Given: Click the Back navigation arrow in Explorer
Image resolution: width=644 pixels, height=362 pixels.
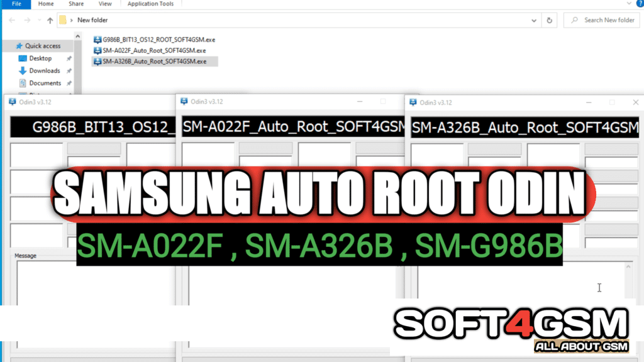Looking at the screenshot, I should point(11,20).
